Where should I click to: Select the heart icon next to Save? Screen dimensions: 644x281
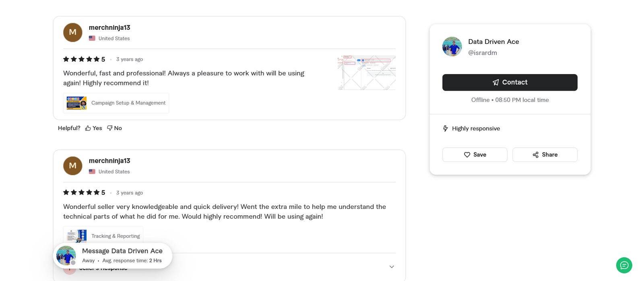click(x=467, y=155)
